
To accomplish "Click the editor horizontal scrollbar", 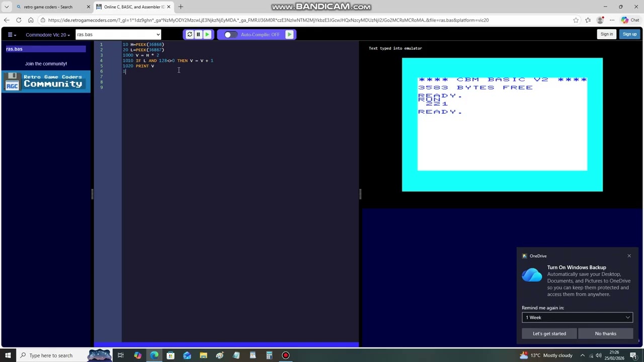I will (x=226, y=345).
